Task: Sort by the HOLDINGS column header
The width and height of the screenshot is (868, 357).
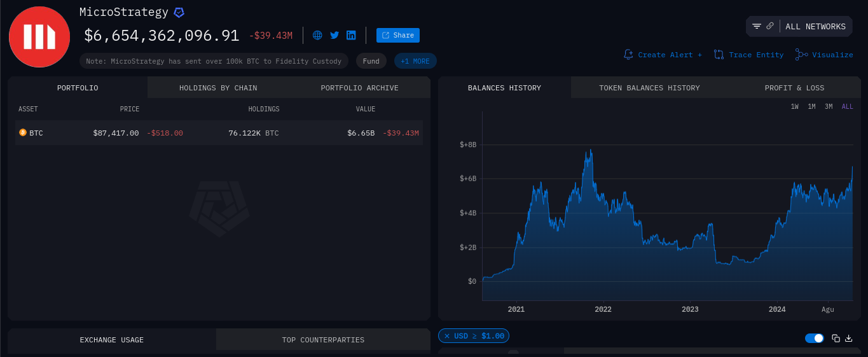Action: coord(264,109)
